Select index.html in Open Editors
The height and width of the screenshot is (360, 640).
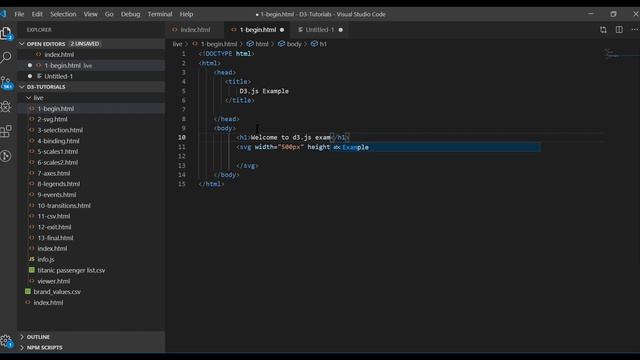coord(59,55)
